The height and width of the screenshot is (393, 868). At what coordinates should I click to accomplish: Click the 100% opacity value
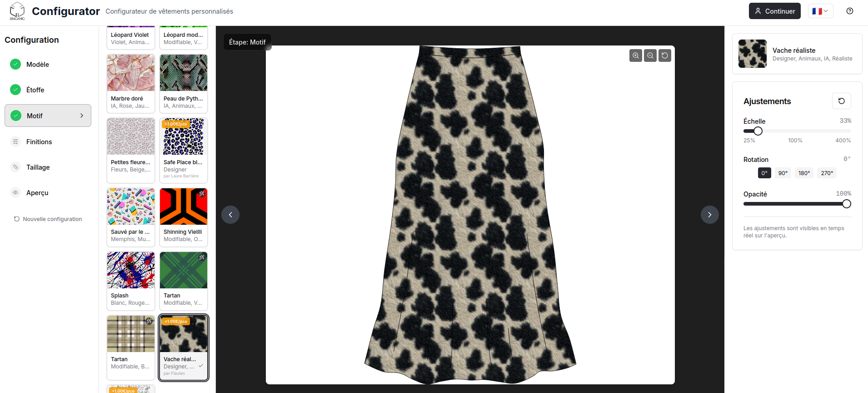tap(844, 193)
